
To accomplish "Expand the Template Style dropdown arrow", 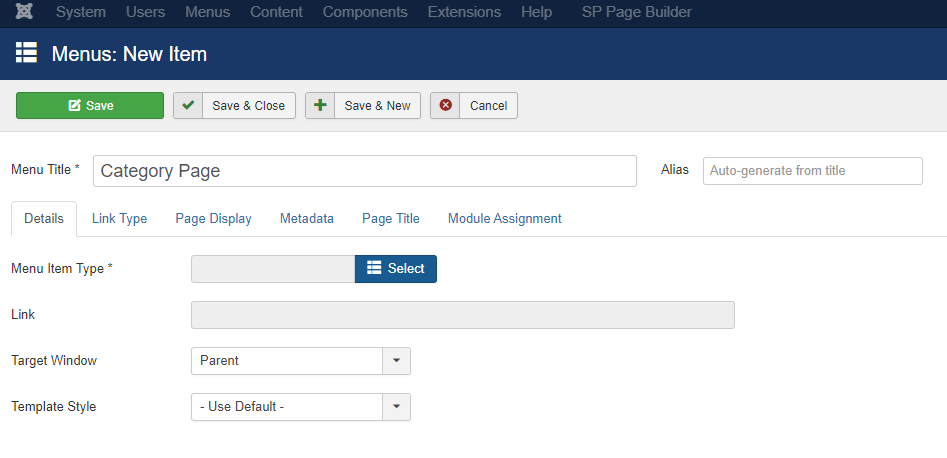I will 396,407.
